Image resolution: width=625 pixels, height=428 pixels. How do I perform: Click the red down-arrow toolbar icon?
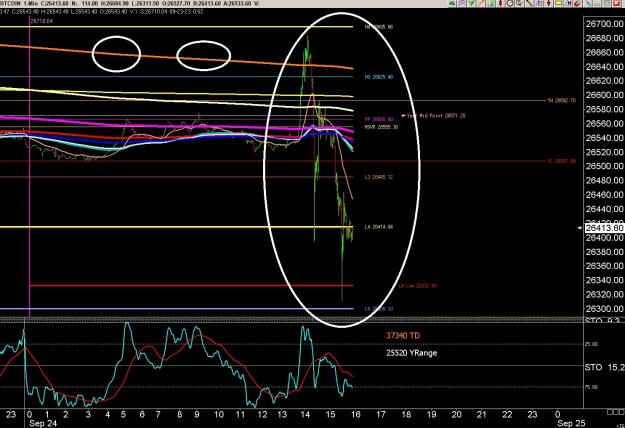coord(548,3)
